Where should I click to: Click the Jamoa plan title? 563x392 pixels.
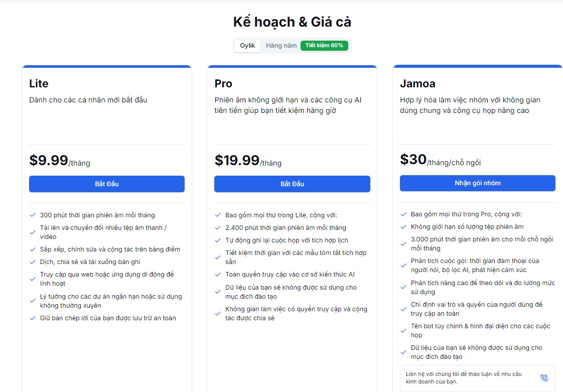point(417,83)
